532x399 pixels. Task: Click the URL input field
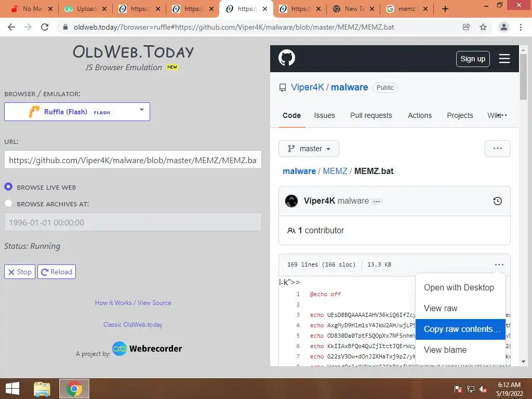click(133, 160)
